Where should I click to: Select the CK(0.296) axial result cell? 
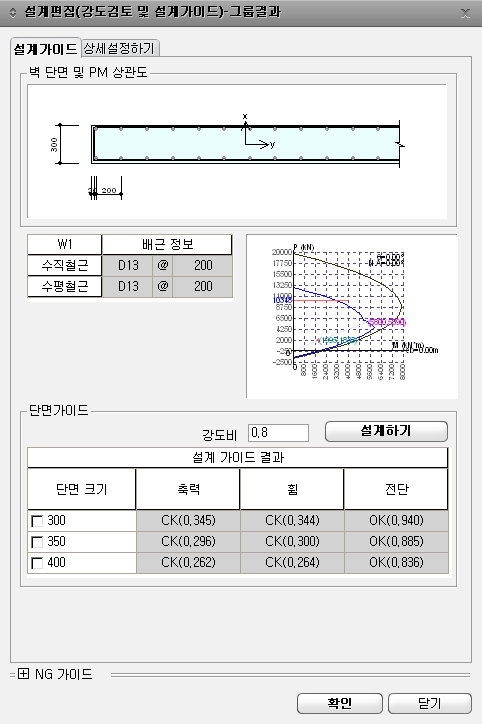(x=188, y=542)
